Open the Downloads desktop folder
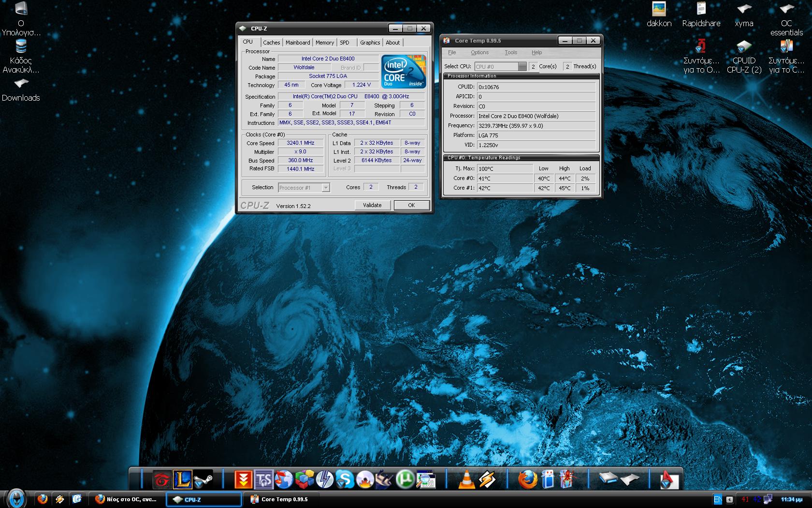812x508 pixels. click(21, 90)
